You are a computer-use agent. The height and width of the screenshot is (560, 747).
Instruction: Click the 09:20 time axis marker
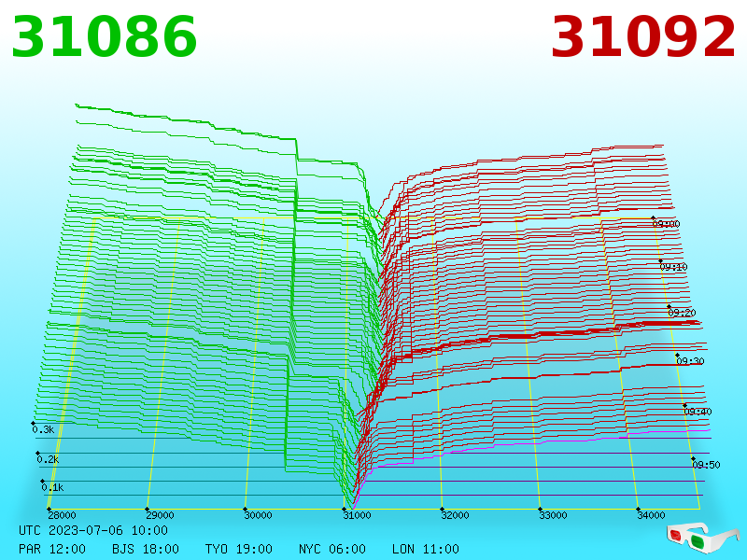click(x=682, y=313)
